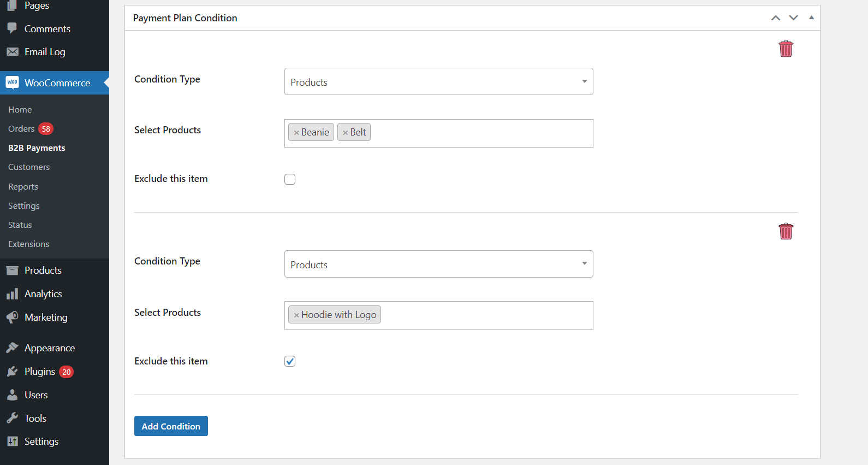Viewport: 868px width, 465px height.
Task: Remove Belt tag from selected products
Action: tap(345, 133)
